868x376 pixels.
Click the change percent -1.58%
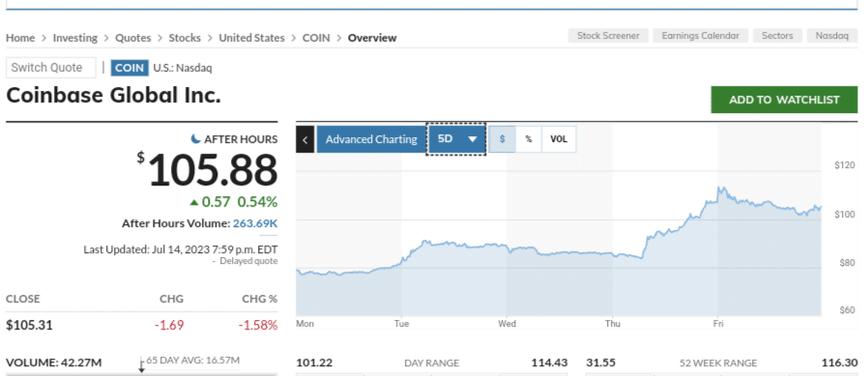pos(258,325)
